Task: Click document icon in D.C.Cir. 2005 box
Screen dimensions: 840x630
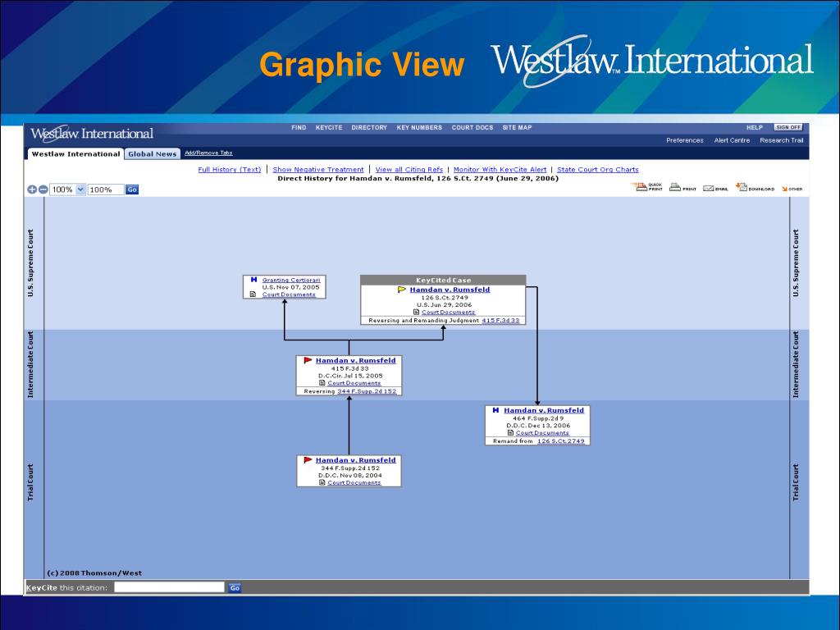Action: (322, 383)
